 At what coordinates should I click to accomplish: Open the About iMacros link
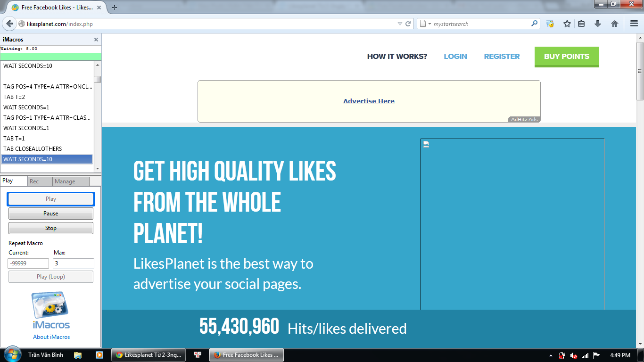[x=51, y=337]
